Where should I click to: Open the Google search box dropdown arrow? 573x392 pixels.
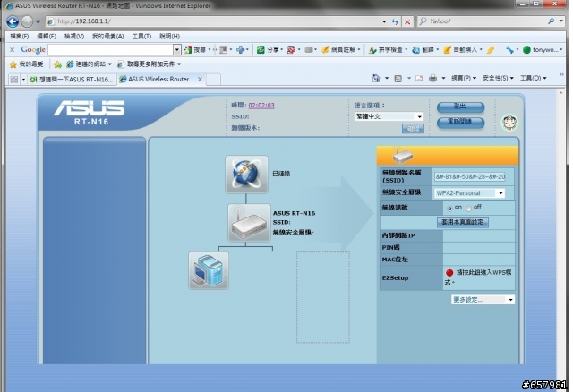[177, 50]
